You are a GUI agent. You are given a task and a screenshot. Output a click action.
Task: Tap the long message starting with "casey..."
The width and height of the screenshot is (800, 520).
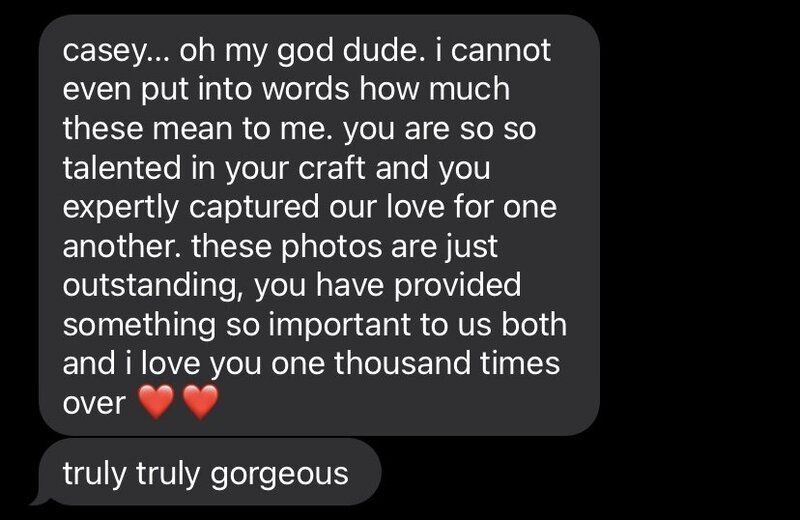click(x=319, y=225)
